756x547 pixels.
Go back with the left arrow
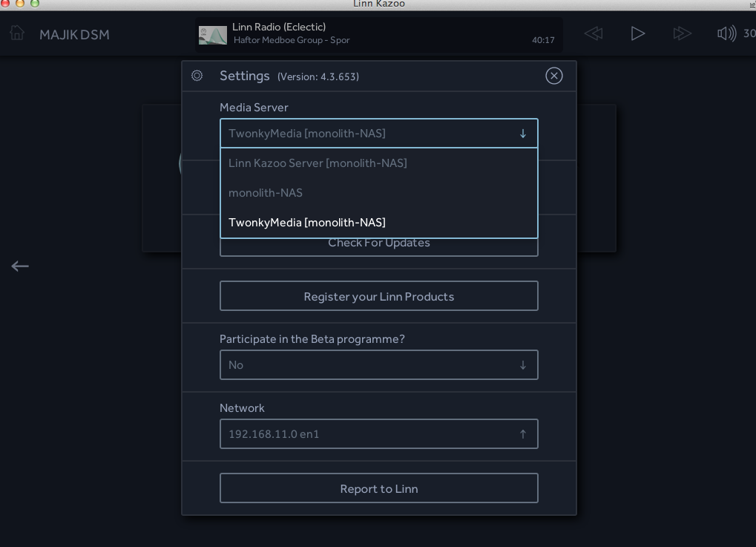pyautogui.click(x=20, y=266)
